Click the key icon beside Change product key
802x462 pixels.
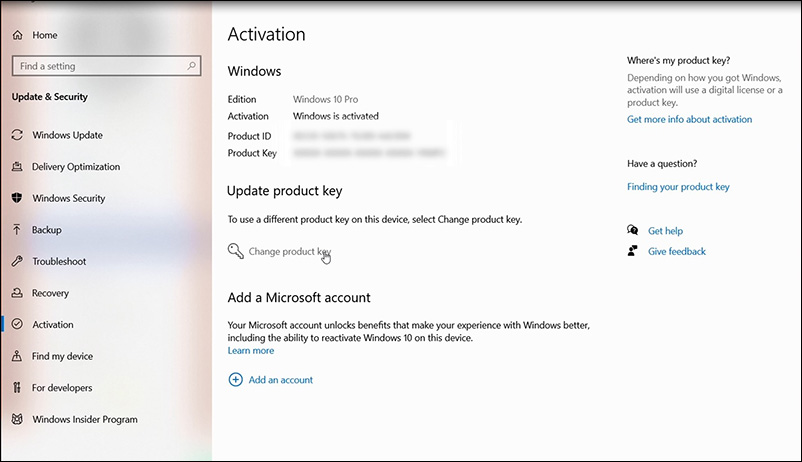235,251
